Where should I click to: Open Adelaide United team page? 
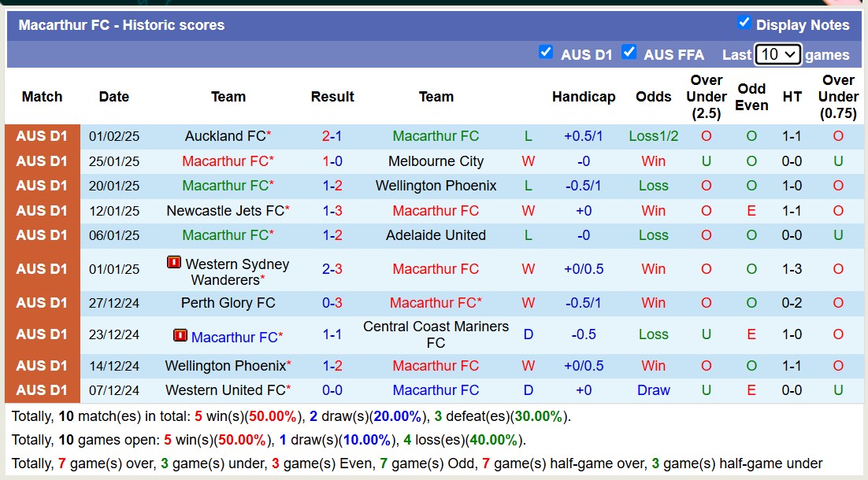[x=436, y=235]
